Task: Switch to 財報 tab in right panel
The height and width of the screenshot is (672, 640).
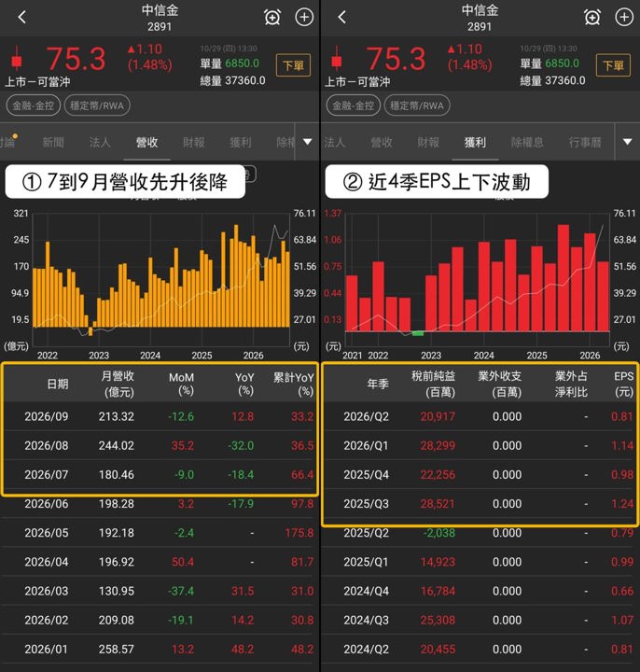Action: pyautogui.click(x=428, y=142)
